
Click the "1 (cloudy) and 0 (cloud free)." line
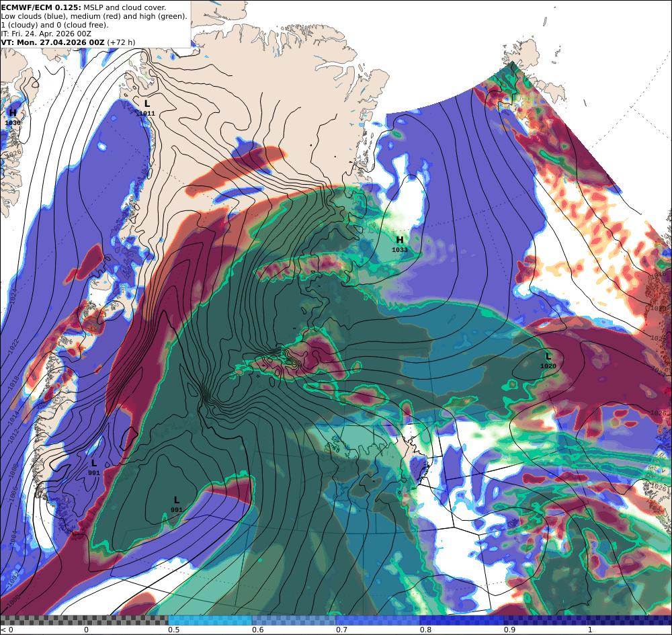[x=55, y=25]
